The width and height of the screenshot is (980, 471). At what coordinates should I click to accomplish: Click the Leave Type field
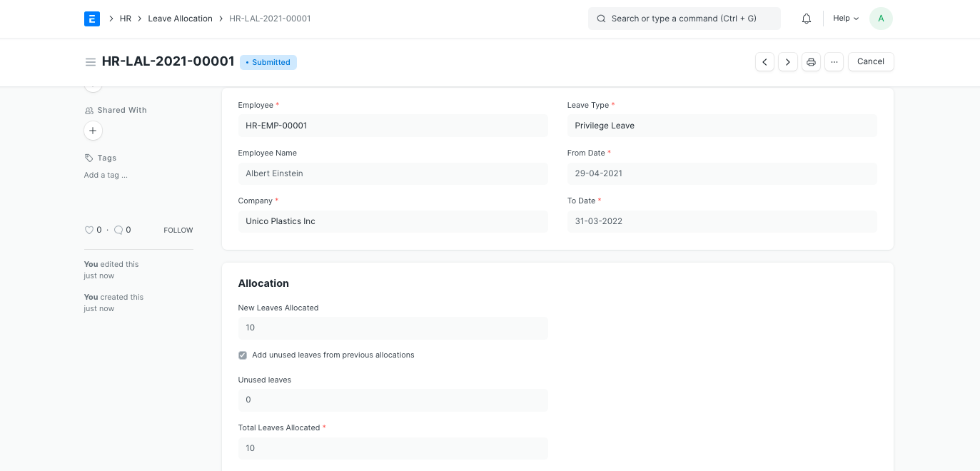pyautogui.click(x=722, y=126)
